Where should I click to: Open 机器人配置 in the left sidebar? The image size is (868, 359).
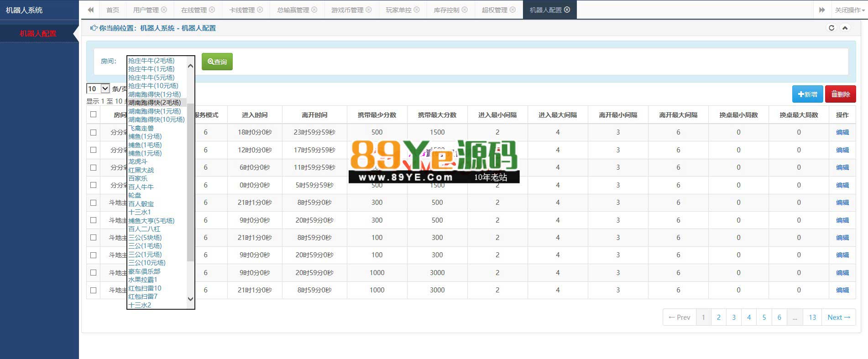[x=38, y=33]
